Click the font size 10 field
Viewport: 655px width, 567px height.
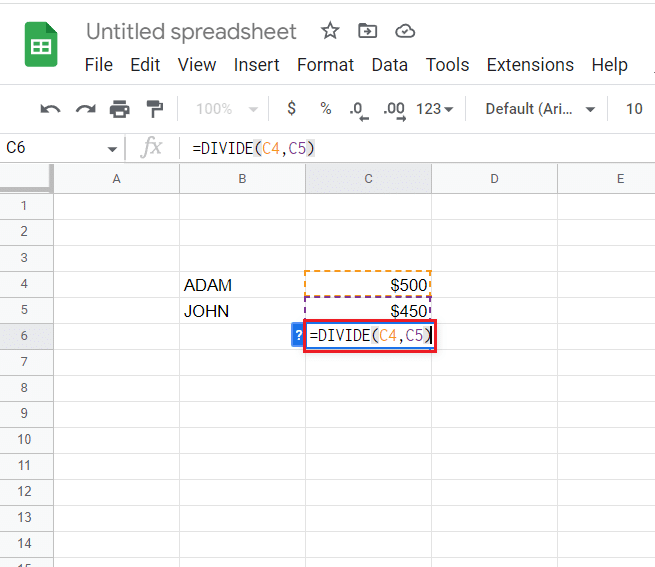[x=634, y=109]
